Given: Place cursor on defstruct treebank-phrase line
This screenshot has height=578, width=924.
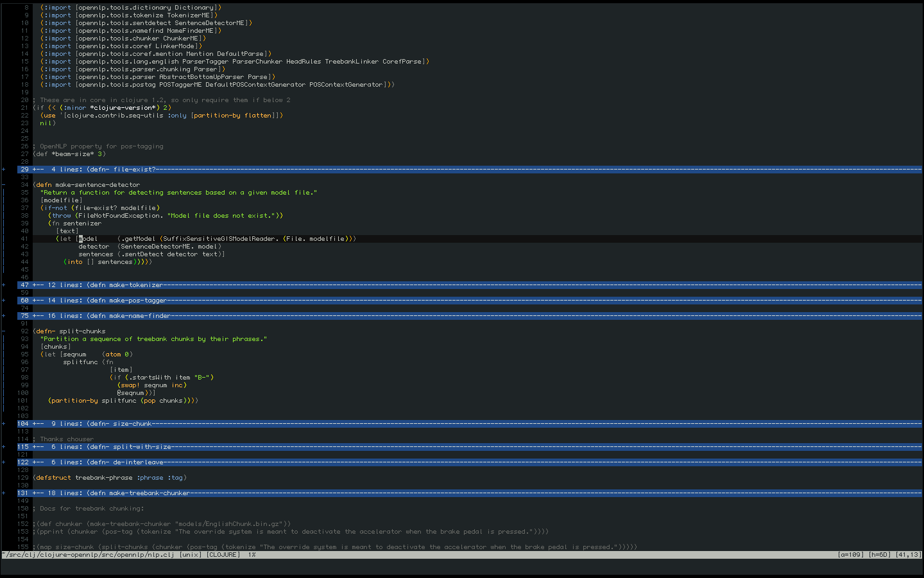Looking at the screenshot, I should coord(110,478).
